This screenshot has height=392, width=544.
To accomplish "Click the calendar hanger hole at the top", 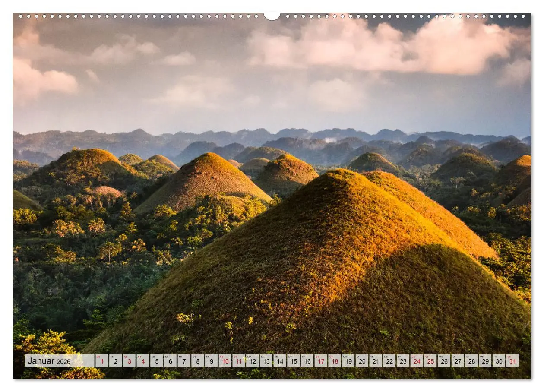I will pos(272,15).
